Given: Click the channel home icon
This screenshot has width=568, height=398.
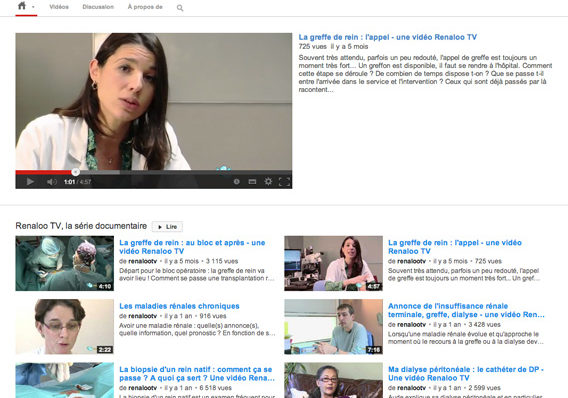Looking at the screenshot, I should coord(22,6).
